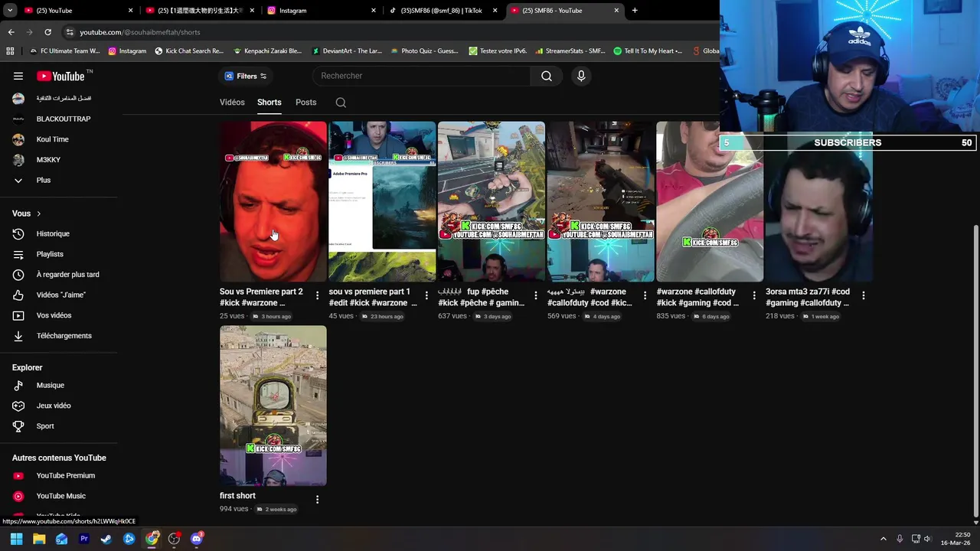Image resolution: width=980 pixels, height=551 pixels.
Task: Open browser tab search dropdown
Action: click(10, 11)
